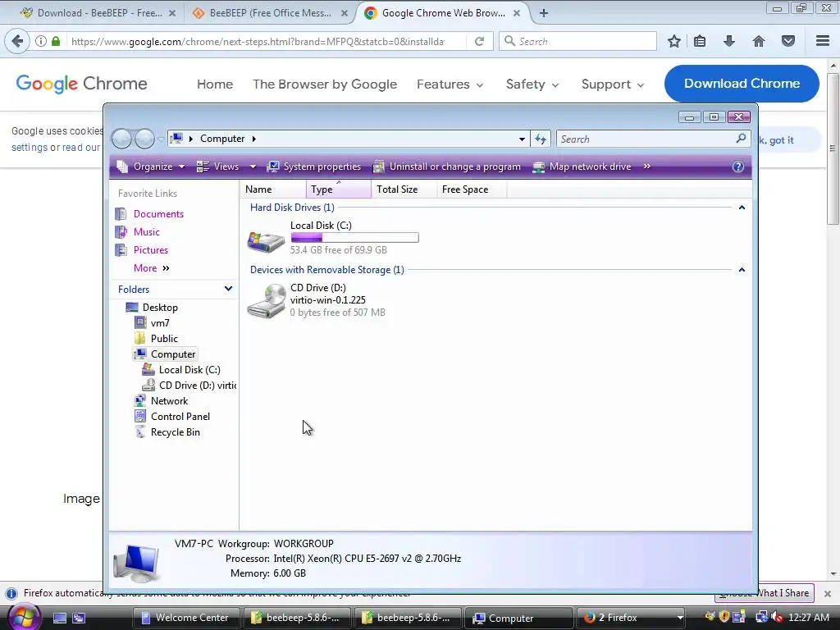Viewport: 840px width, 630px height.
Task: Click the site information icon in URL bar
Action: coord(41,41)
